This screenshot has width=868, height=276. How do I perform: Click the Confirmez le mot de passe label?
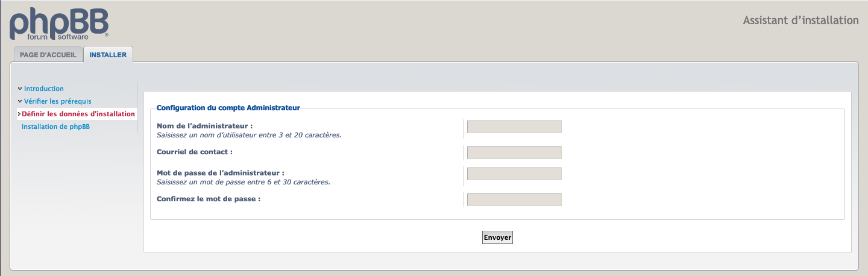pyautogui.click(x=208, y=198)
